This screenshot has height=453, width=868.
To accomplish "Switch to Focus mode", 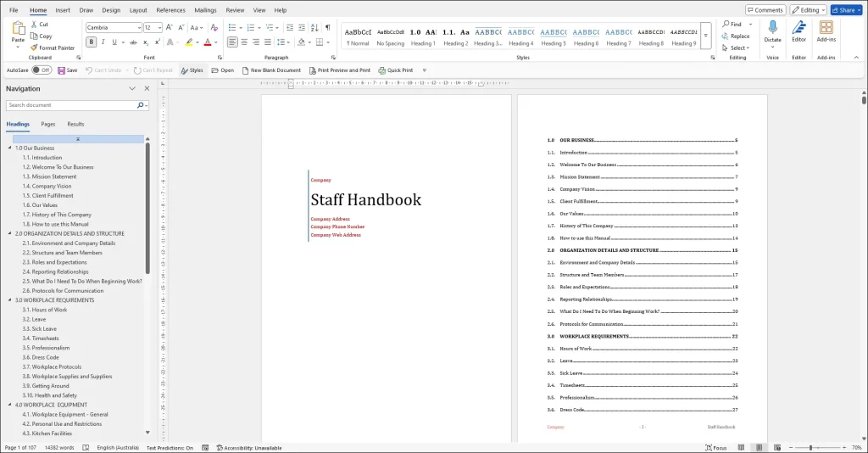I will click(x=716, y=447).
